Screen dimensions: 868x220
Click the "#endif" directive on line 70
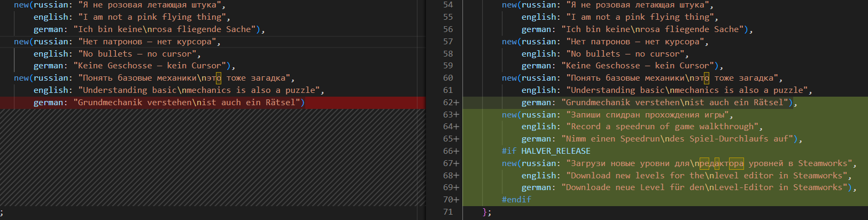(x=516, y=200)
